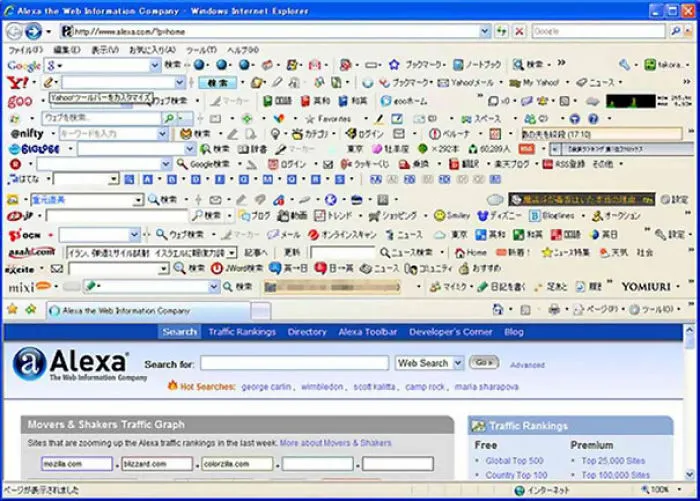The height and width of the screenshot is (501, 700).
Task: Expand the mixi search box dropdown
Action: point(214,287)
